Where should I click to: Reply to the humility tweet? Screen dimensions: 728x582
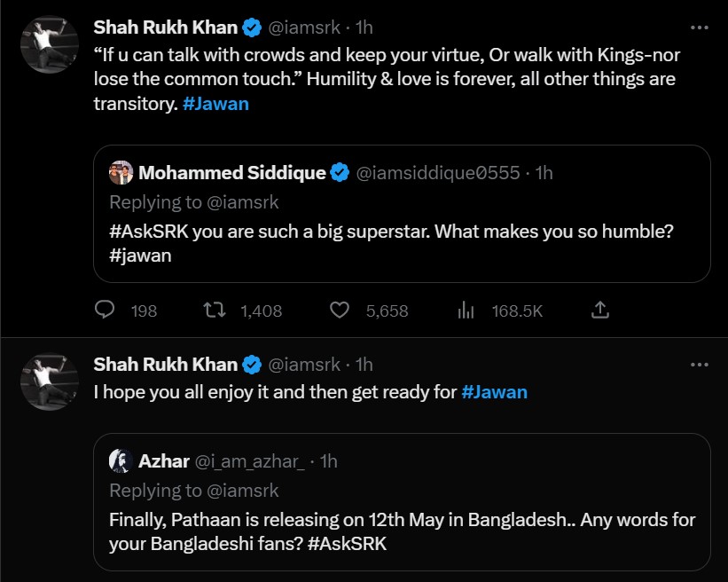pyautogui.click(x=105, y=311)
